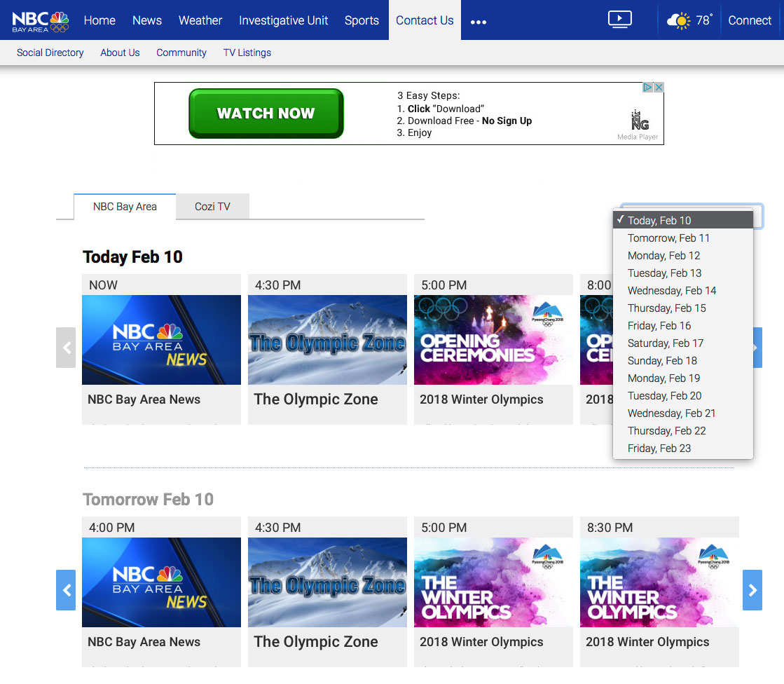Select the checked Today, Feb 10 option
Screen dimensions: 784x684
tap(659, 221)
